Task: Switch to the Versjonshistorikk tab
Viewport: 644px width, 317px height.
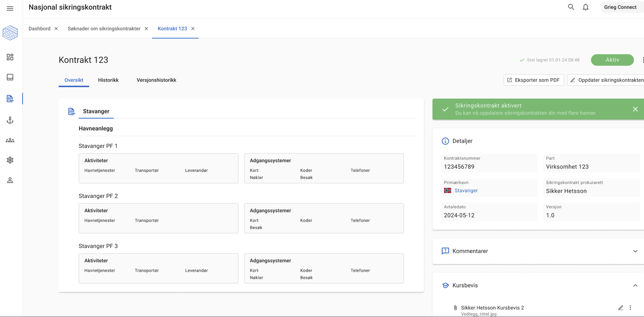Action: (156, 80)
